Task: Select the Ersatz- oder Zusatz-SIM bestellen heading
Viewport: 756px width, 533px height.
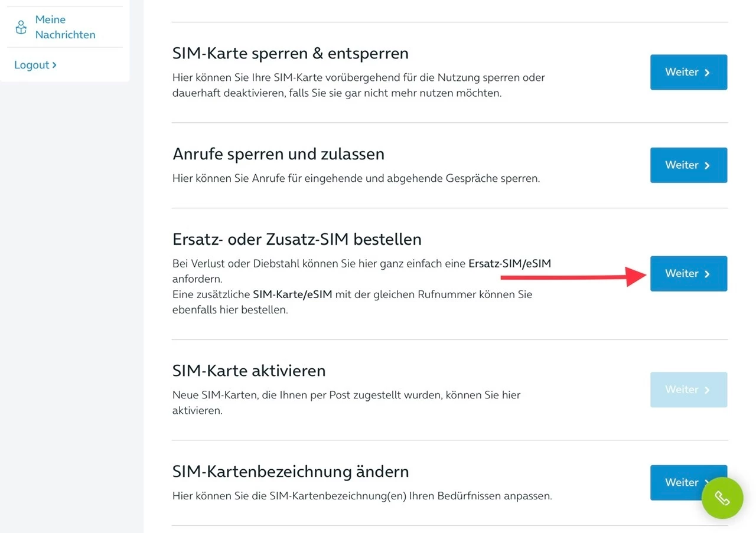Action: click(x=296, y=239)
